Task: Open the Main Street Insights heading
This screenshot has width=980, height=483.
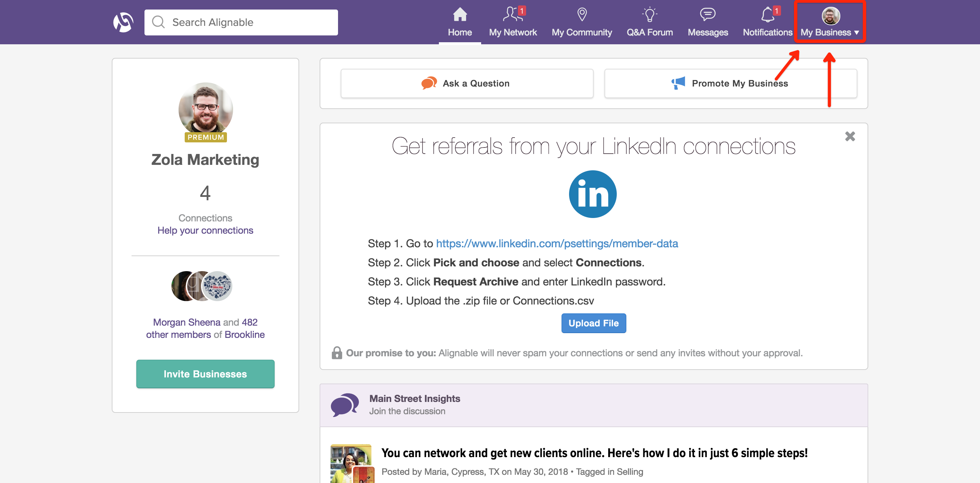Action: tap(415, 399)
